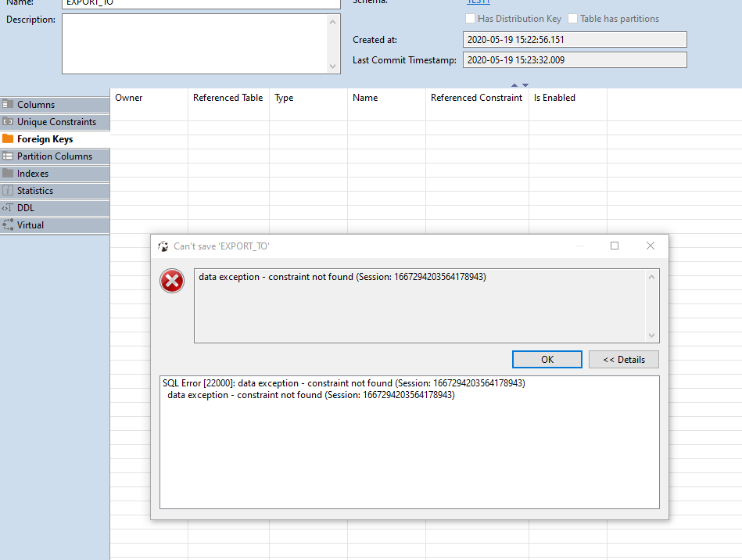Expand panel with the down triangle
Viewport: 742px width, 560px height.
coord(525,85)
